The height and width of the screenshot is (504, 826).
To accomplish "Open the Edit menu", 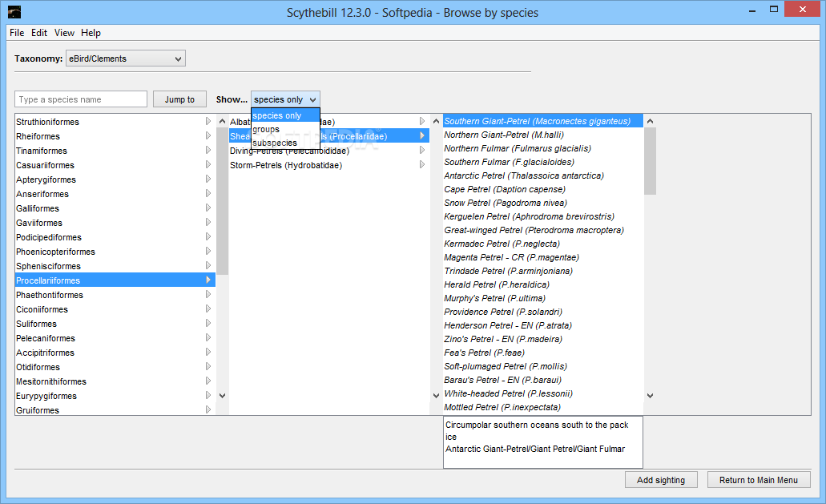I will 39,33.
